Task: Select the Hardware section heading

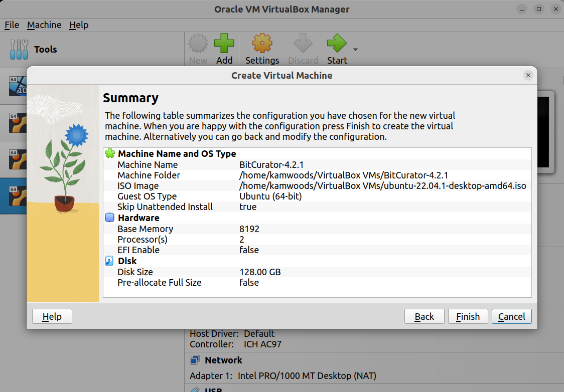Action: click(x=138, y=218)
